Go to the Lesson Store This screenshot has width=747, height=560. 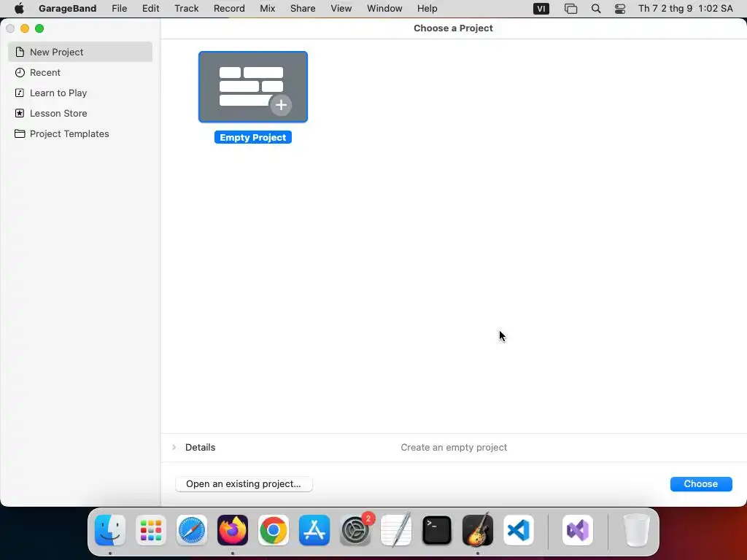tap(80, 113)
